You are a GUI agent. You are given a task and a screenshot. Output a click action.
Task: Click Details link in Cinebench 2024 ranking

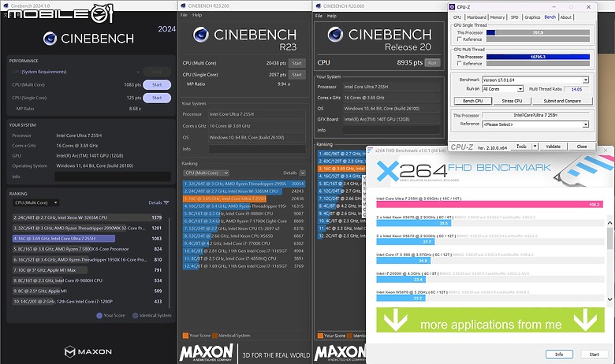tap(155, 202)
